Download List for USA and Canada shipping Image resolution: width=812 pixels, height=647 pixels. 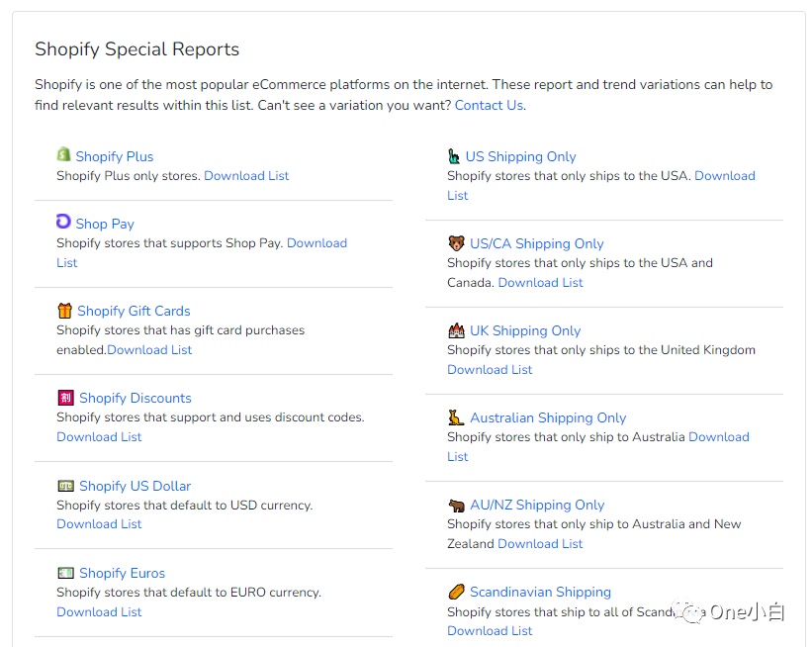pyautogui.click(x=540, y=282)
